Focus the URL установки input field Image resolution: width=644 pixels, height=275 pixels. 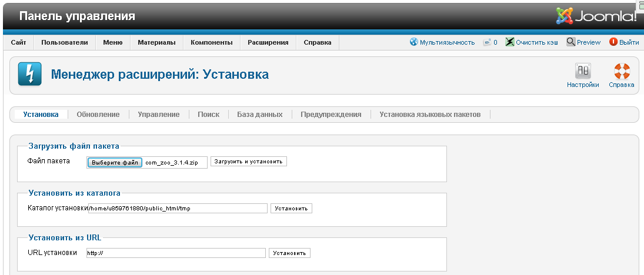(176, 253)
